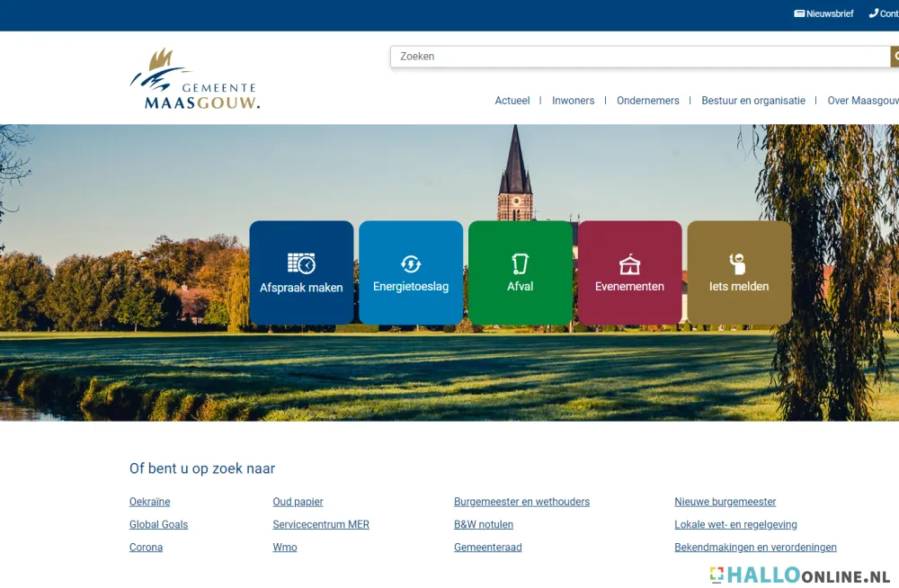
Task: Click the Gemeente Maasgouw logo
Action: click(196, 80)
